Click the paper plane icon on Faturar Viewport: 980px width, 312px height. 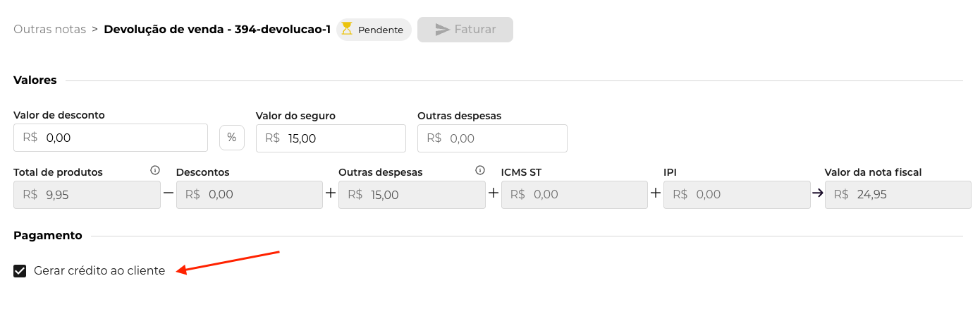[442, 30]
